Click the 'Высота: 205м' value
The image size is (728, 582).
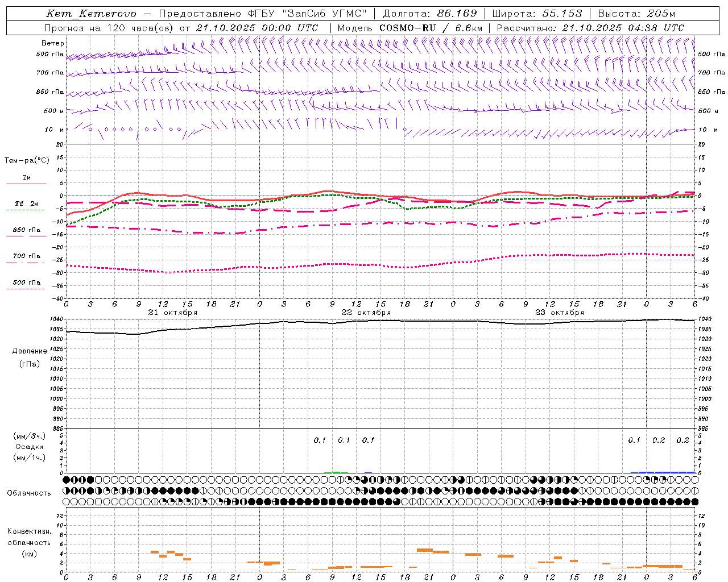point(636,14)
